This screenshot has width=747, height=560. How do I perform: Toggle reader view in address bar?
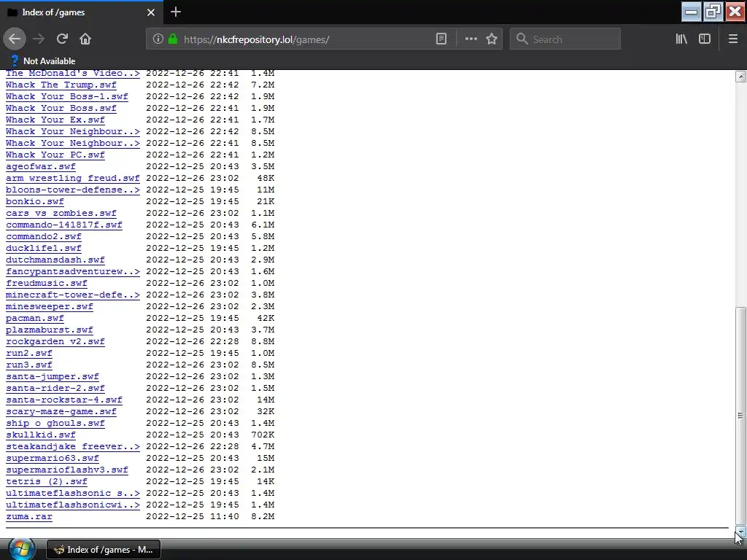[x=441, y=39]
